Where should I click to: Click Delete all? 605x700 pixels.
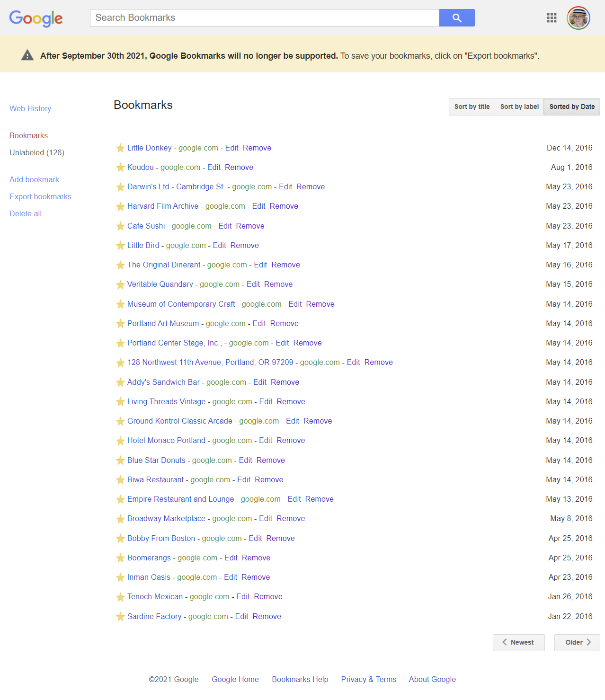tap(25, 213)
